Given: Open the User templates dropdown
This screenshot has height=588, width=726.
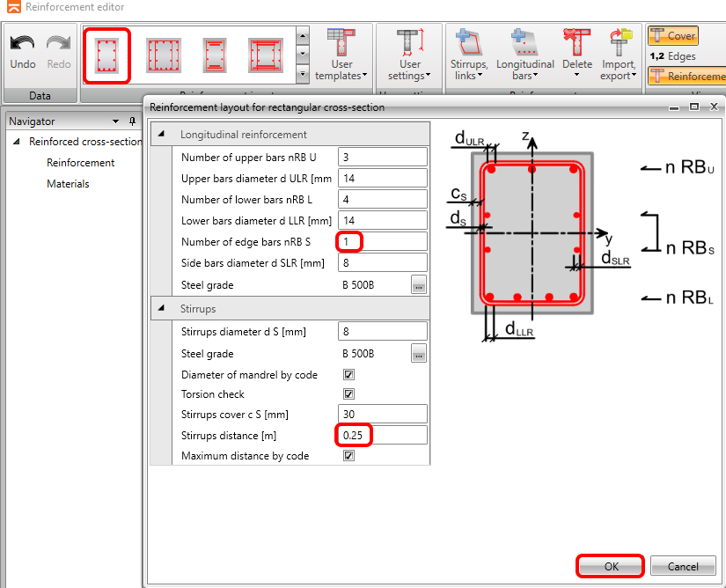Looking at the screenshot, I should click(341, 55).
